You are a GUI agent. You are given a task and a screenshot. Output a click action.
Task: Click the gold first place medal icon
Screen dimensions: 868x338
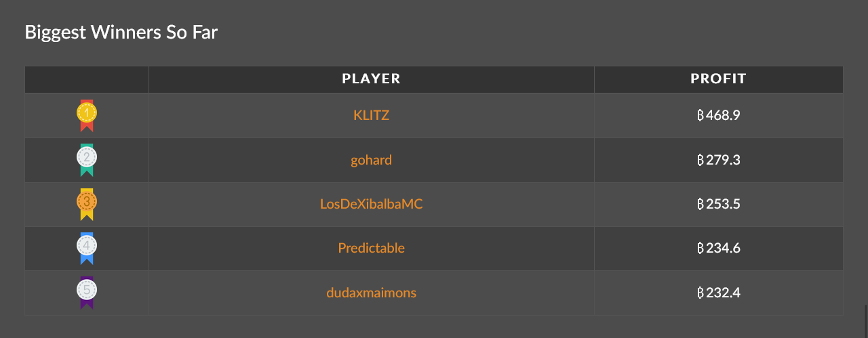[x=87, y=116]
